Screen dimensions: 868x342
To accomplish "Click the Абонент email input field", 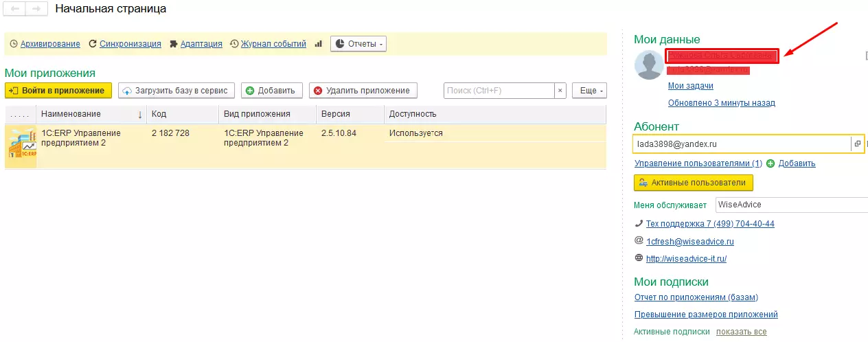I will coord(742,144).
